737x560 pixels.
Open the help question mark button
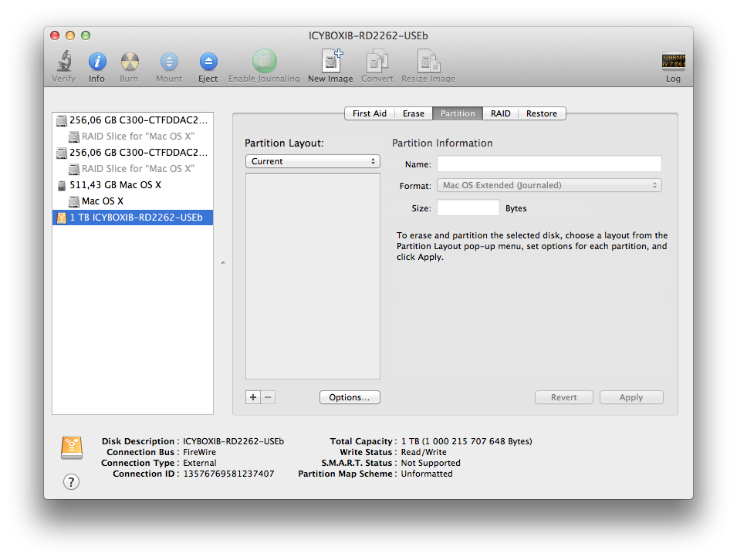pyautogui.click(x=72, y=481)
